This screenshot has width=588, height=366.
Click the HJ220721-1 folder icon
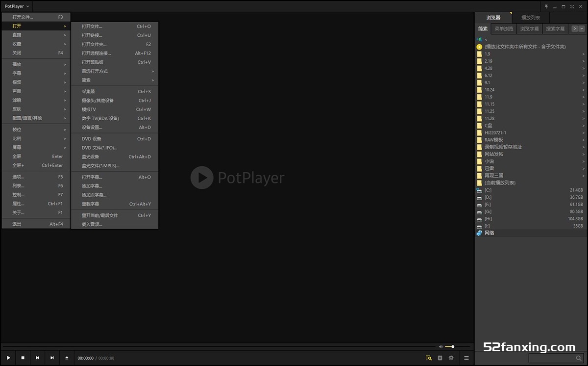480,132
